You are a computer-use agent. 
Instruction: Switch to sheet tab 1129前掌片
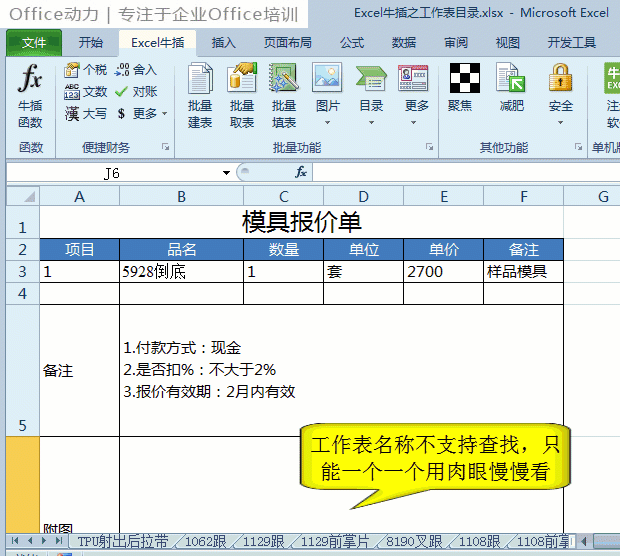(335, 541)
